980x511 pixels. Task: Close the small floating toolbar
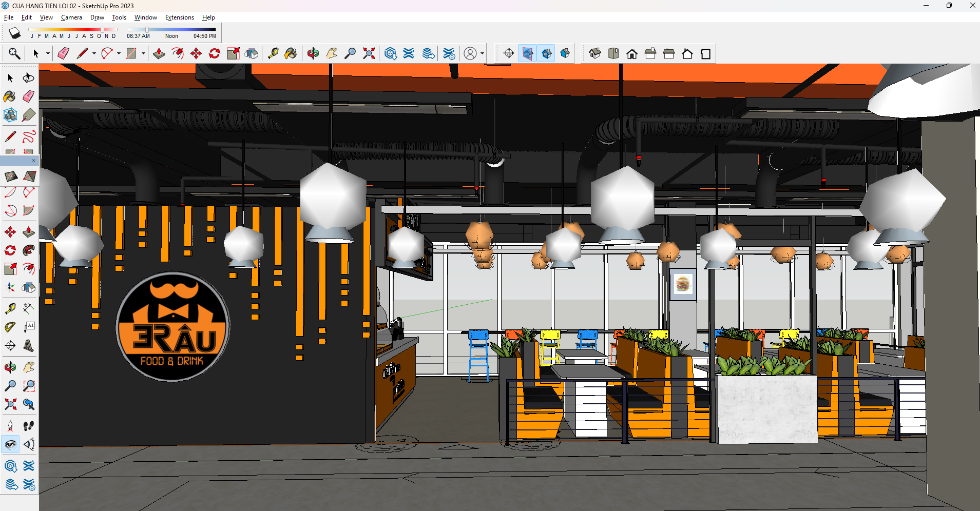[x=34, y=161]
